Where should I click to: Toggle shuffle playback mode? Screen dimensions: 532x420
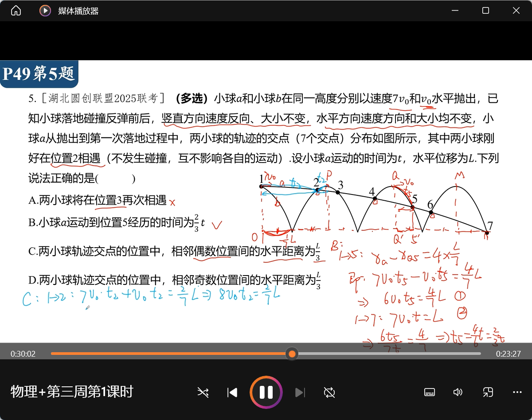pos(203,392)
